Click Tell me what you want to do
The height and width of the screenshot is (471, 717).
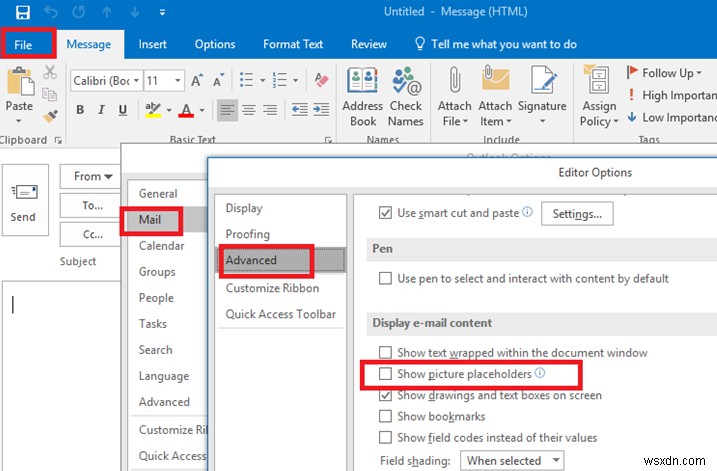click(x=495, y=44)
